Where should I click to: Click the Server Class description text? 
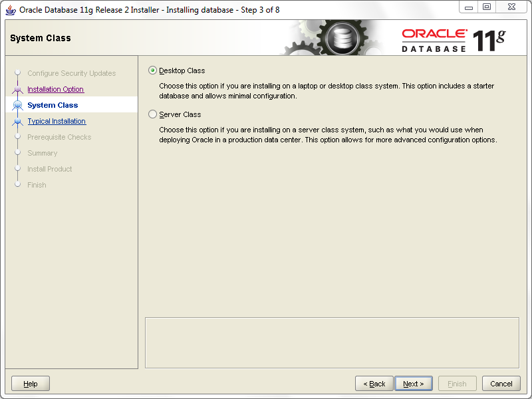pyautogui.click(x=328, y=135)
